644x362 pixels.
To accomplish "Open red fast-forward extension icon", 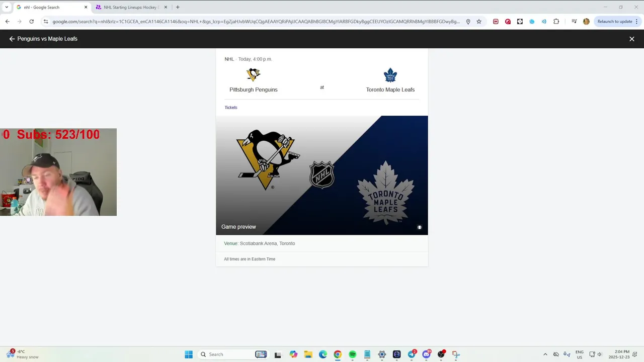I will coord(496,22).
